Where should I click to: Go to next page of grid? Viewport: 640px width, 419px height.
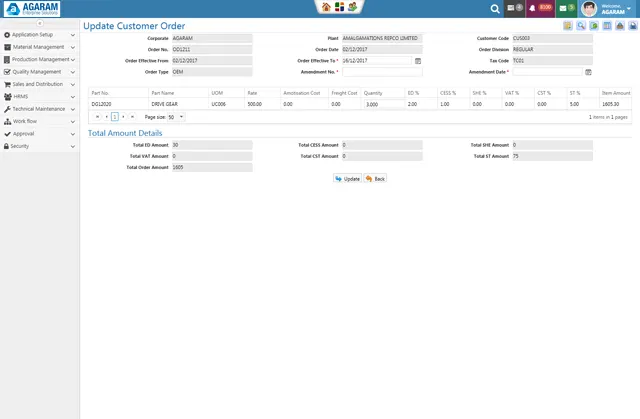123,117
